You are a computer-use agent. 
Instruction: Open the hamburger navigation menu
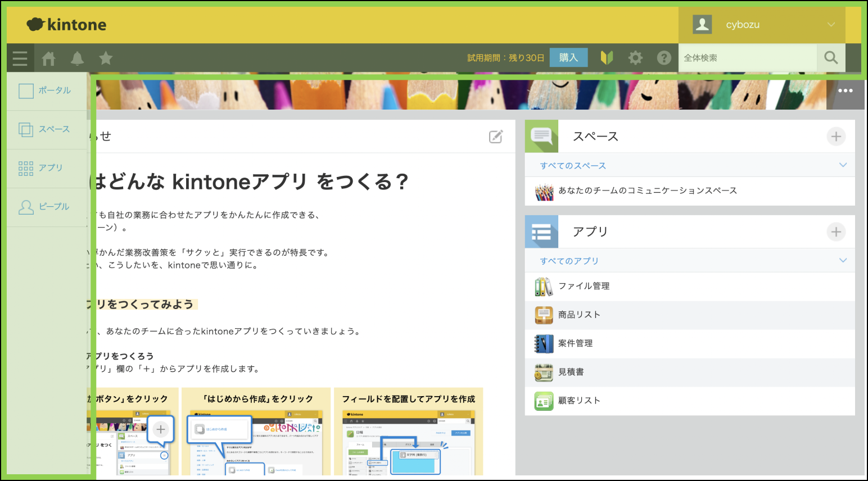(20, 57)
